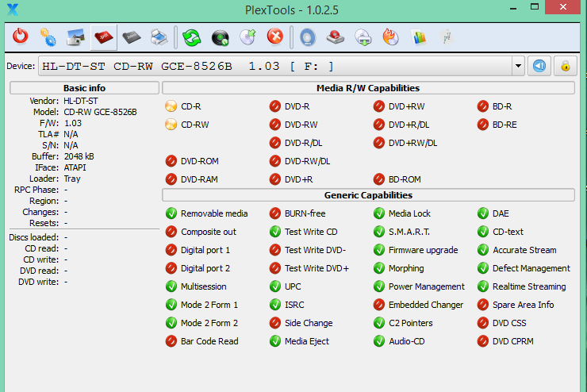The height and width of the screenshot is (392, 587).
Task: Click the 'BD-RE' label
Action: 505,125
